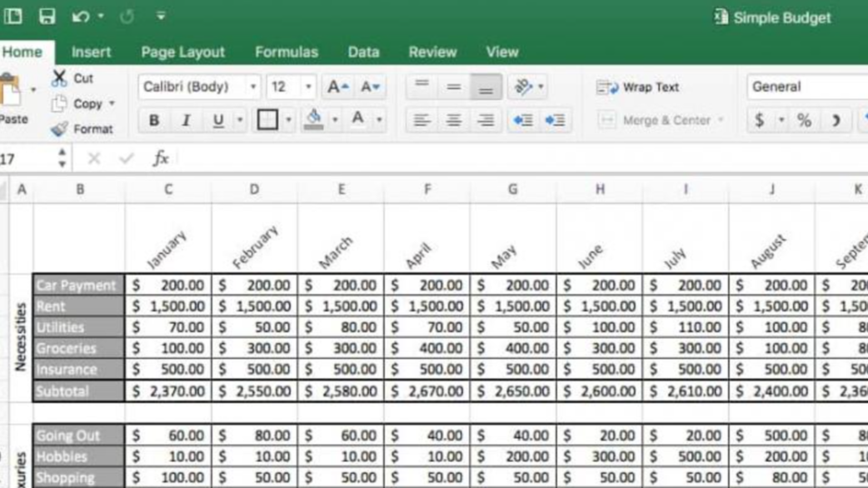
Task: Toggle Italic formatting
Action: click(x=186, y=120)
